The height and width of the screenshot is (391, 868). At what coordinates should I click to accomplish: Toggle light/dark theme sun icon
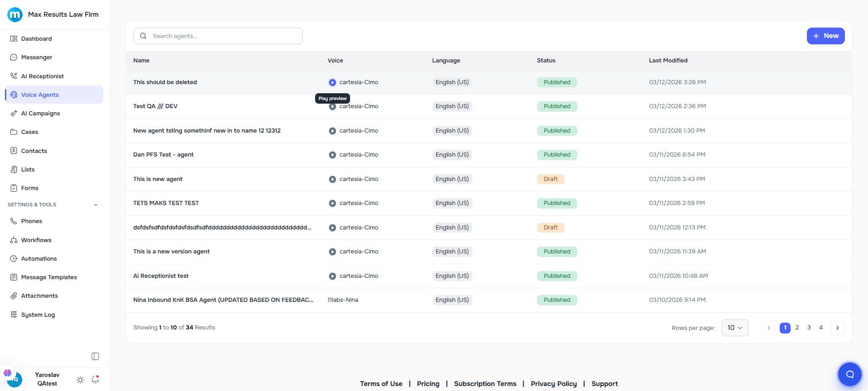(80, 380)
